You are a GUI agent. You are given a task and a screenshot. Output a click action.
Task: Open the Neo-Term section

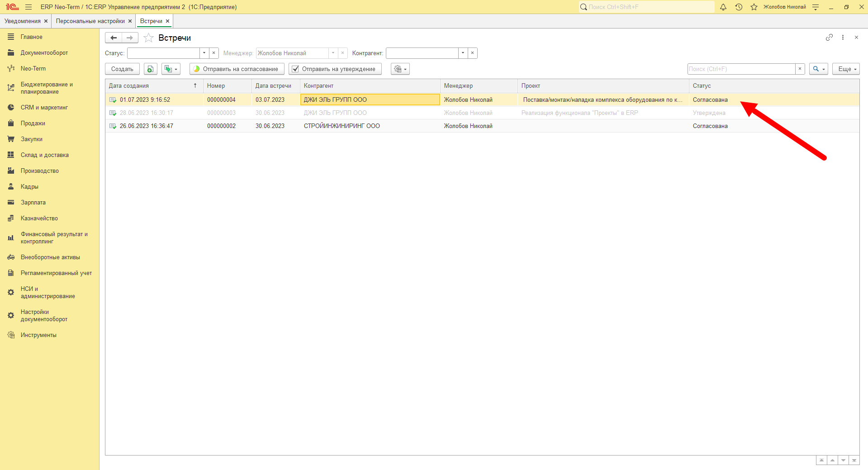coord(33,68)
